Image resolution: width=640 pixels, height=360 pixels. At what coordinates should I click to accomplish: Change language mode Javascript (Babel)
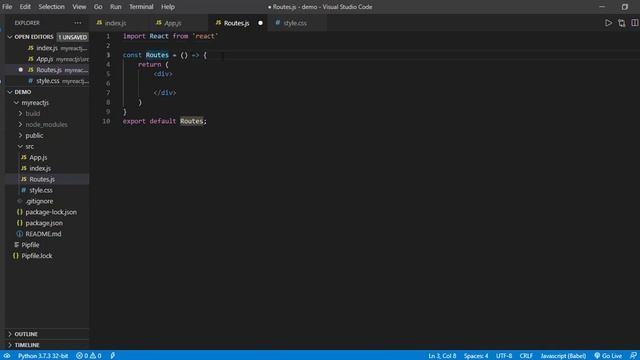563,356
